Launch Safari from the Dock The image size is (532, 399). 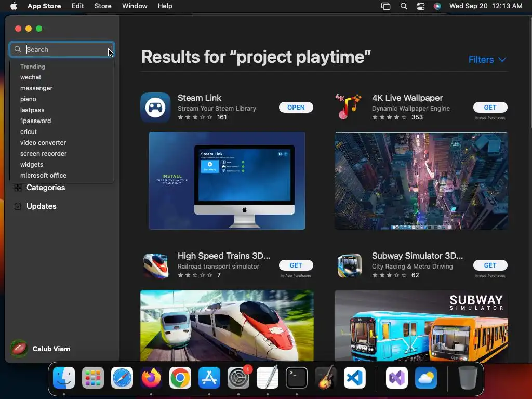click(122, 378)
